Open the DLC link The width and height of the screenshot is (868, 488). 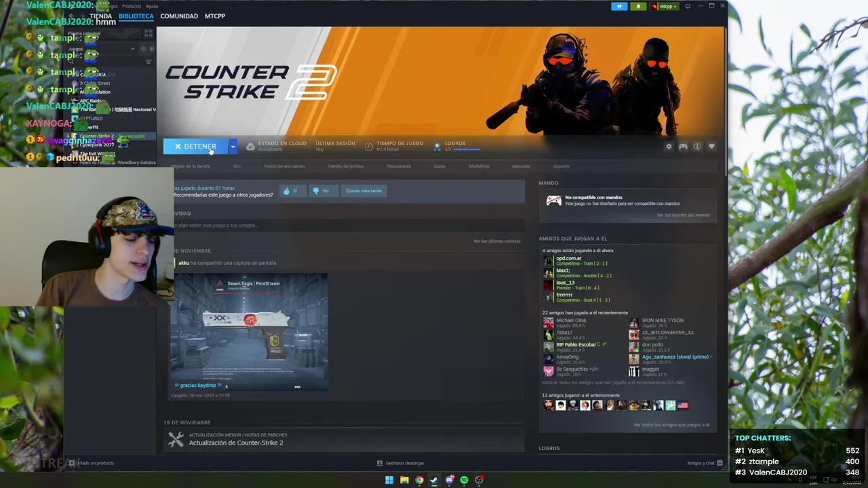237,166
